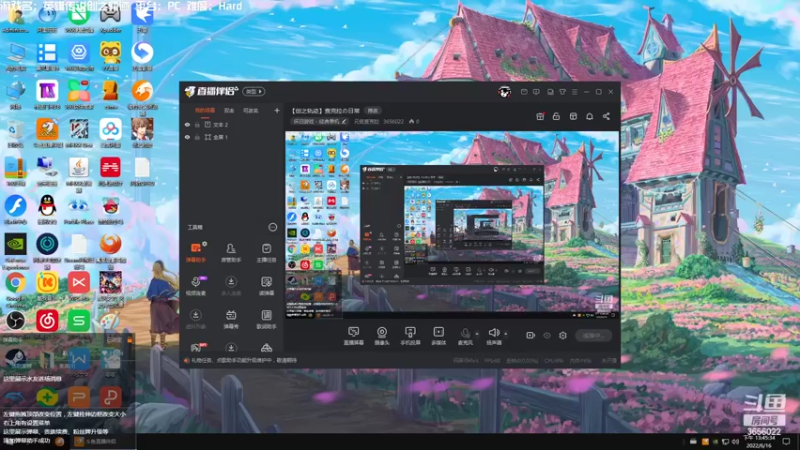This screenshot has width=800, height=450.
Task: Toggle the preview eye icon beside the settings gear
Action: (x=546, y=335)
